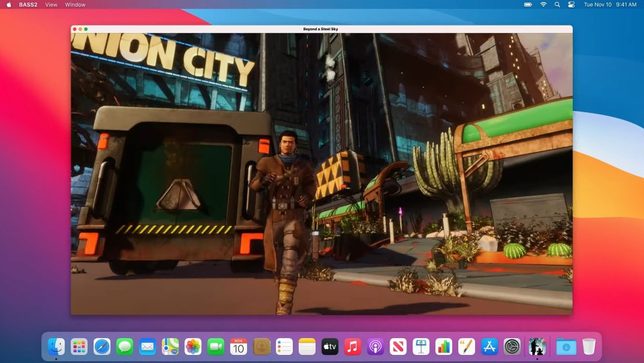The height and width of the screenshot is (363, 644).
Task: Open Reminders app in dock
Action: click(284, 347)
